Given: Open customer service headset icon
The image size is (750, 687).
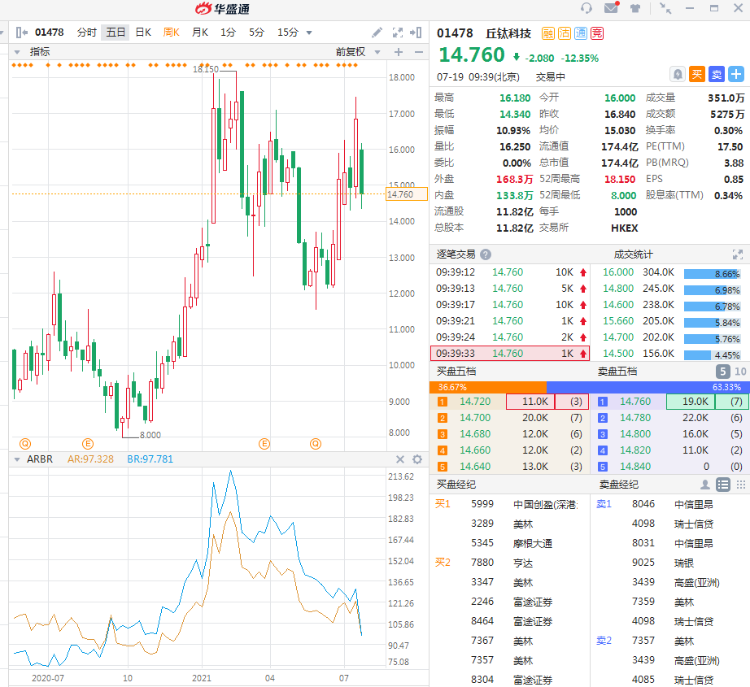Looking at the screenshot, I should (586, 8).
